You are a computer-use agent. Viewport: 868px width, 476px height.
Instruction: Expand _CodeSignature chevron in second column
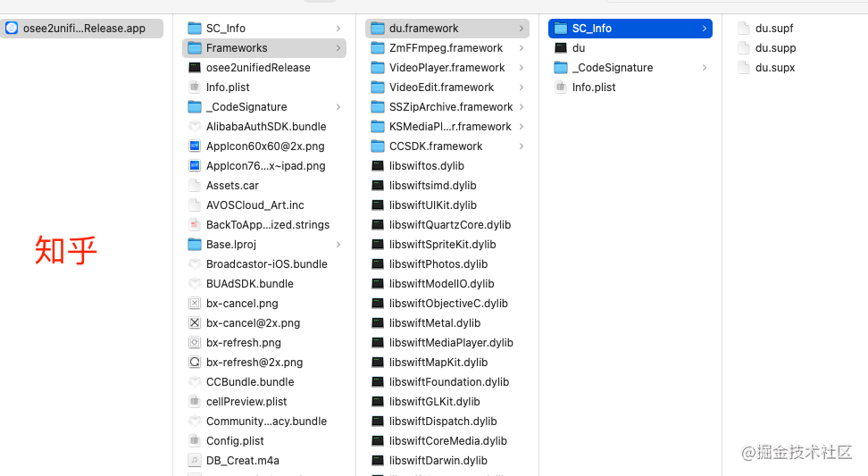tap(338, 107)
